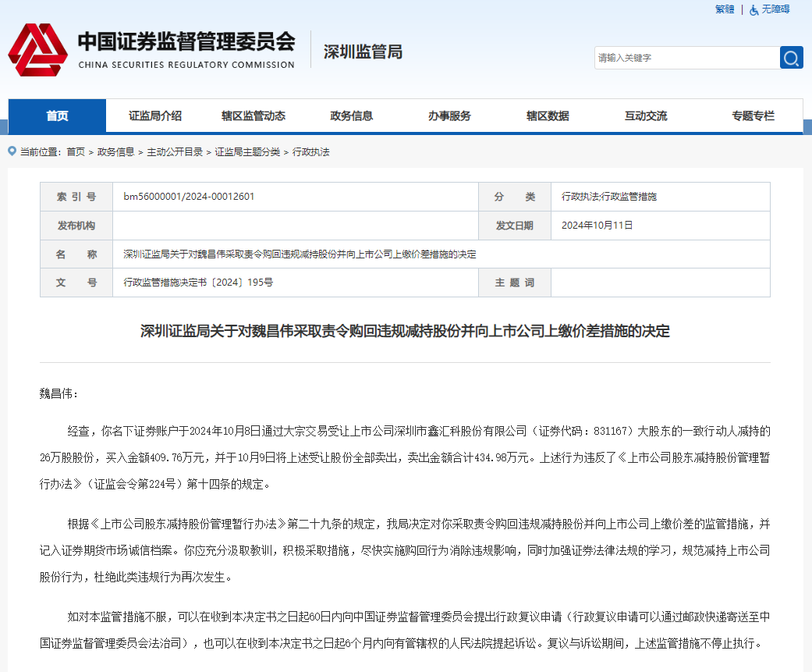812x672 pixels.
Task: Switch to Traditional Chinese via 繁體
Action: coord(725,9)
